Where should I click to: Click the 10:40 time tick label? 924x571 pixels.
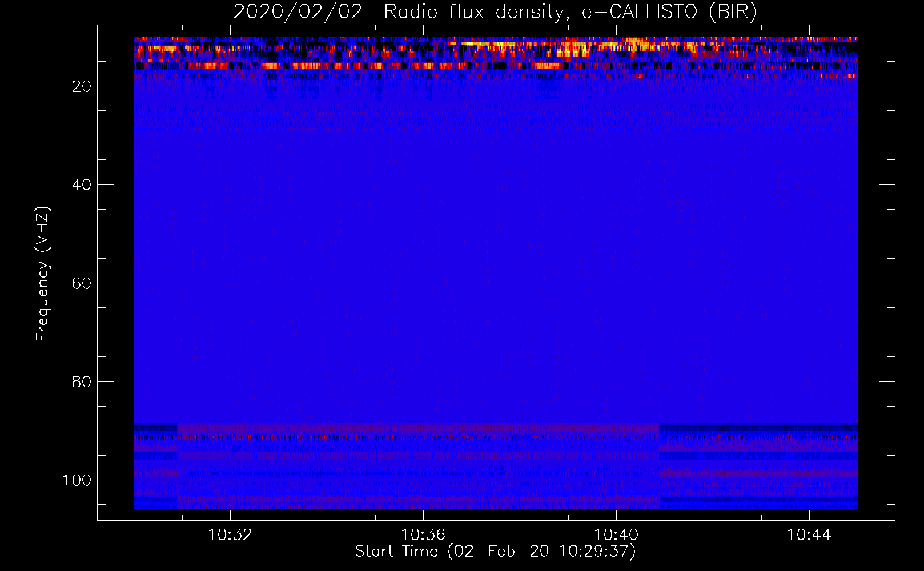pyautogui.click(x=616, y=534)
